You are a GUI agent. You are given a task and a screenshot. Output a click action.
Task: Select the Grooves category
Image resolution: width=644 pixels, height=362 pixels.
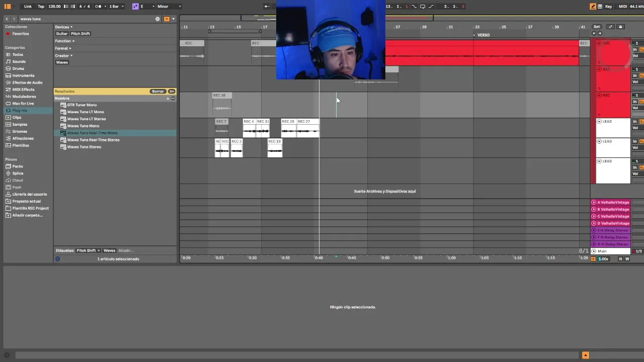[x=20, y=132]
